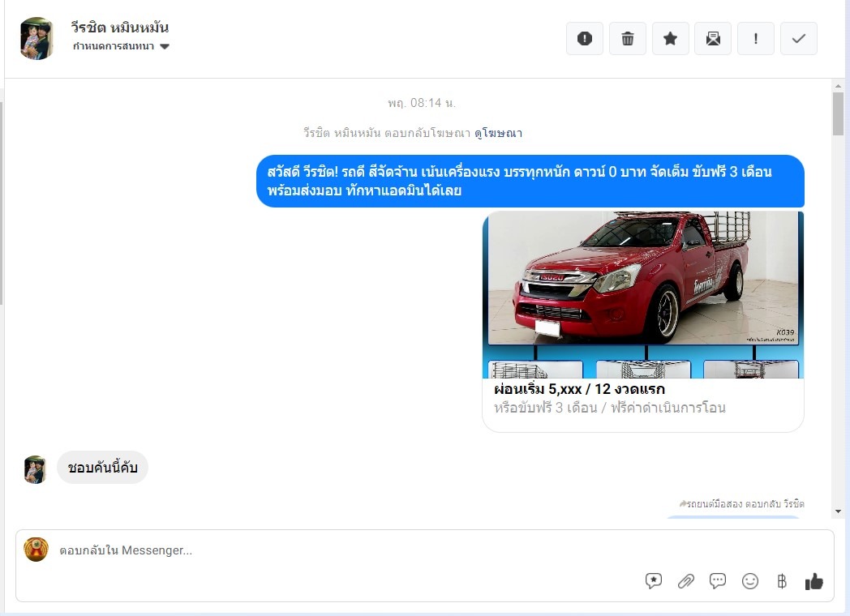Open the saved replies star bubble icon
The image size is (850, 616).
click(x=654, y=581)
